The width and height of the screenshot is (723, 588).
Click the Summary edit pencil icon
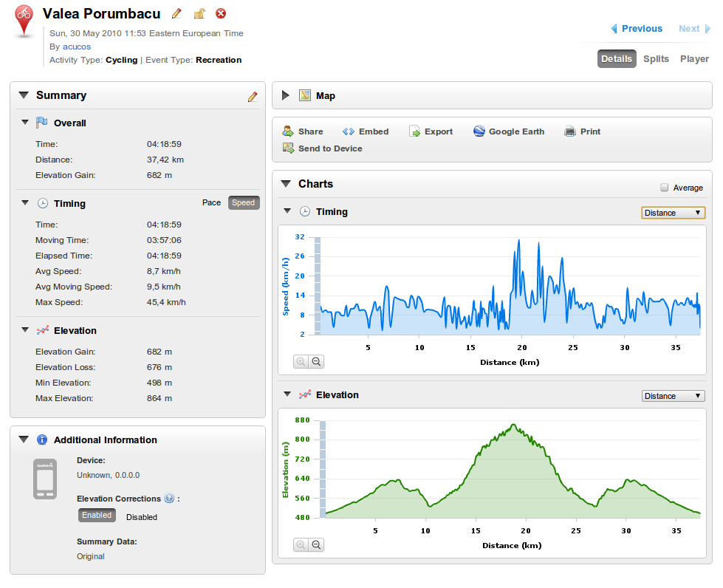[253, 96]
